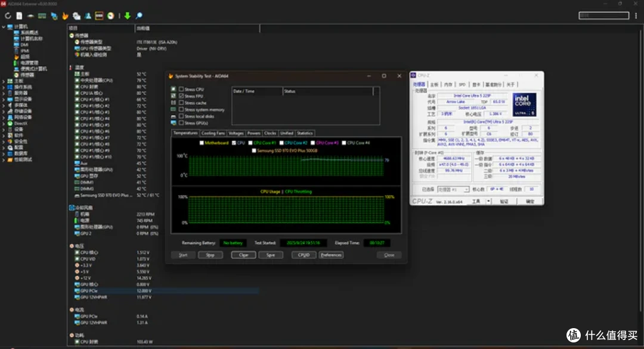Open the Report page icon in toolbar
644x349 pixels.
(19, 16)
